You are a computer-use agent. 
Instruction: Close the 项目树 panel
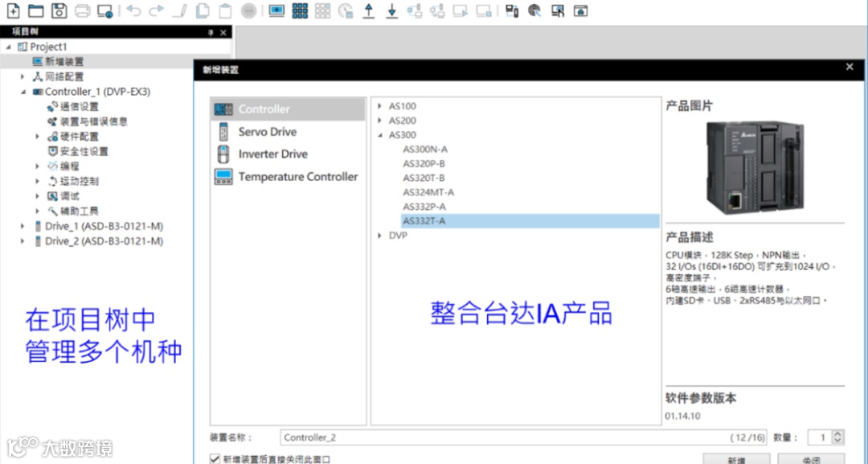223,33
